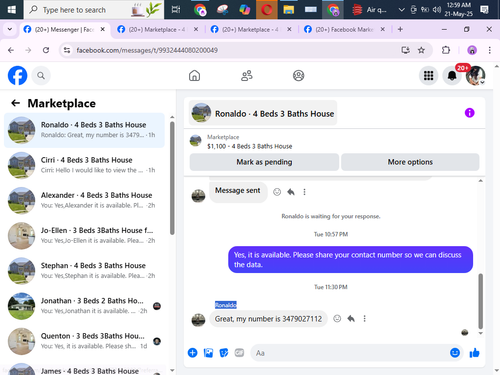Open the notifications bell icon
This screenshot has width=500, height=375.
[452, 76]
